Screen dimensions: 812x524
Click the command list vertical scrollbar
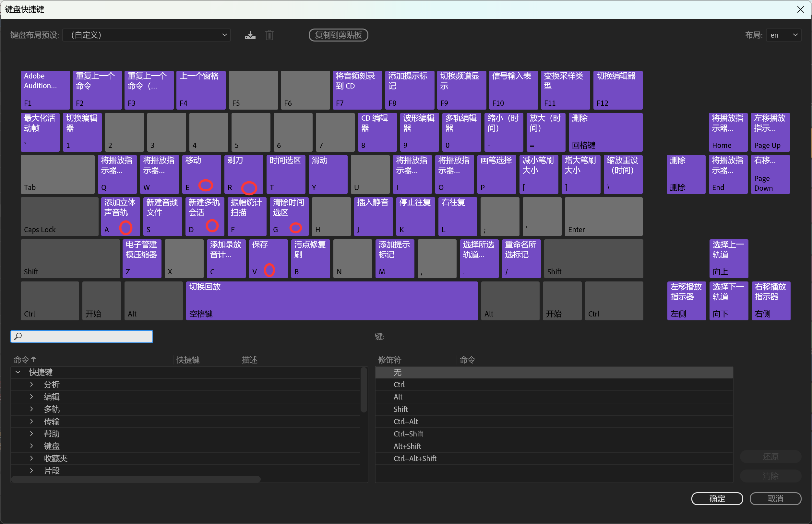click(364, 390)
